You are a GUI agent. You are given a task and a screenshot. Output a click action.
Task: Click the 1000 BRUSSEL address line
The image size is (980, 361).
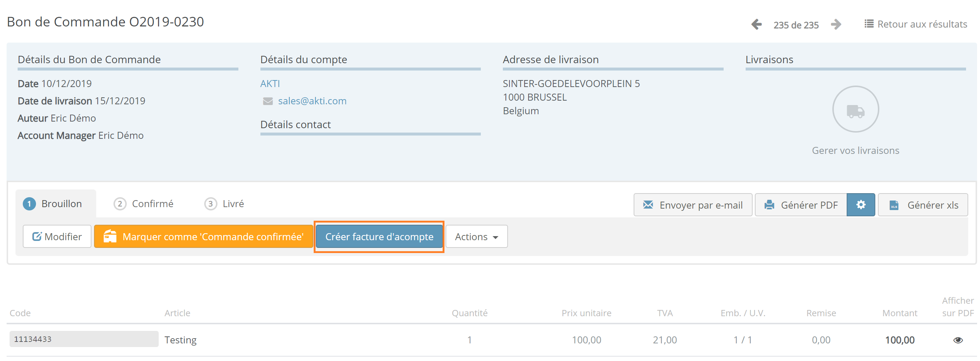point(534,97)
